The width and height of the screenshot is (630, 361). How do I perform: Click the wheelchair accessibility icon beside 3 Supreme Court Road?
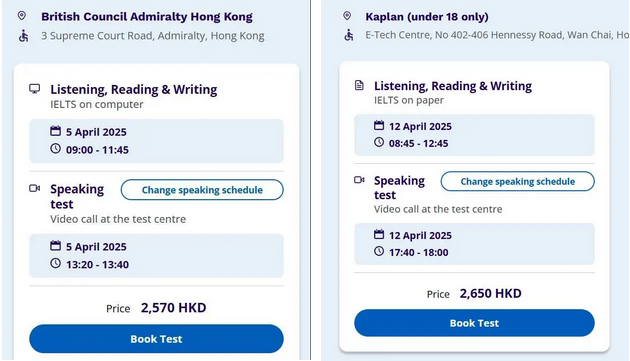click(x=24, y=36)
